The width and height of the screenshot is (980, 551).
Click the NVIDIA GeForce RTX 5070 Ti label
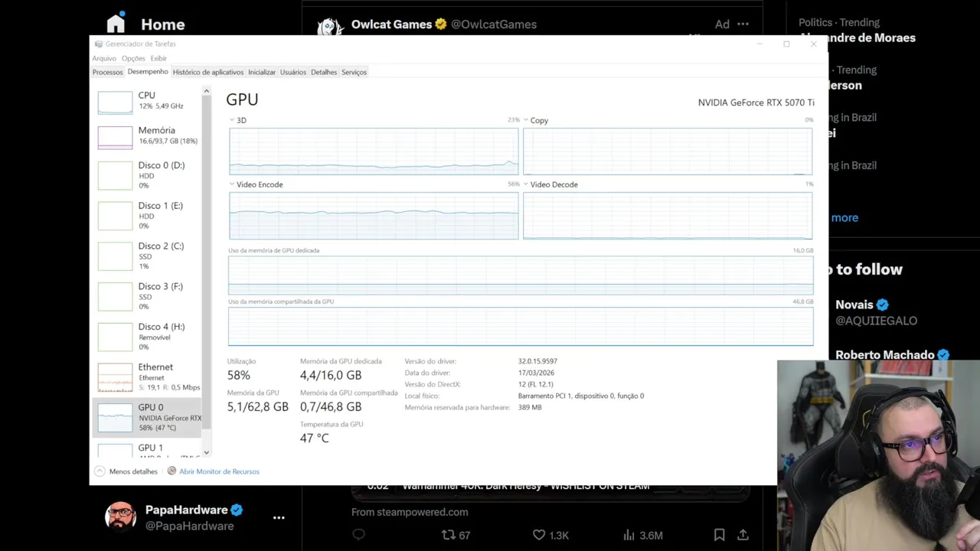tap(756, 103)
